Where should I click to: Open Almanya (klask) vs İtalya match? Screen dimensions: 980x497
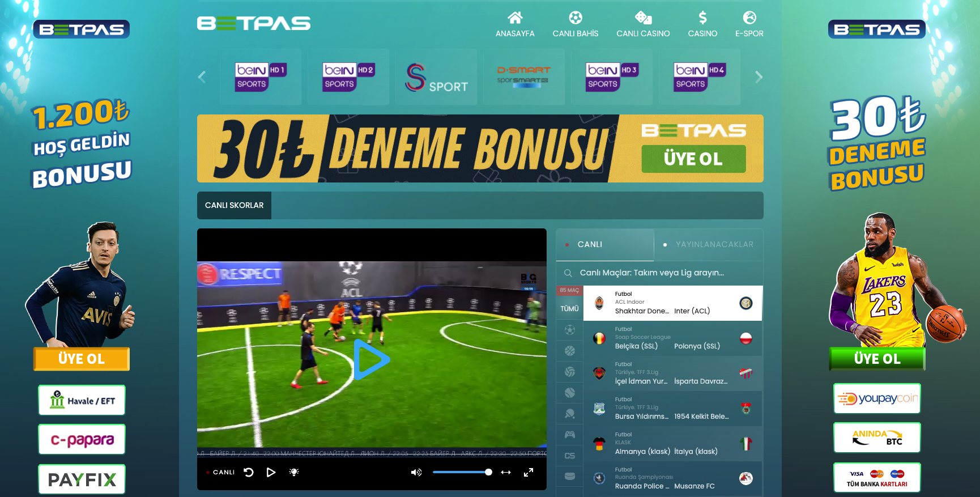point(673,444)
